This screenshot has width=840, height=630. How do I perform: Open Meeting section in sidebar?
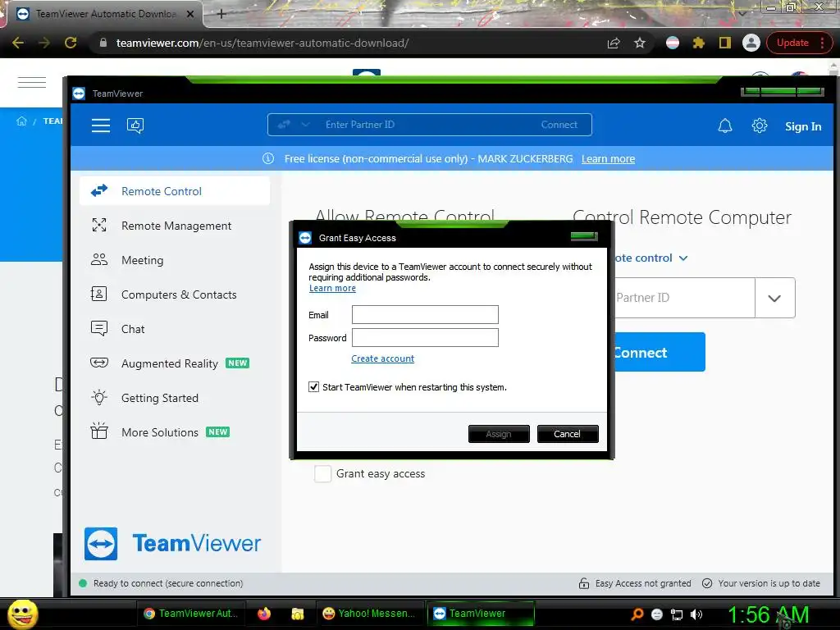(x=175, y=260)
